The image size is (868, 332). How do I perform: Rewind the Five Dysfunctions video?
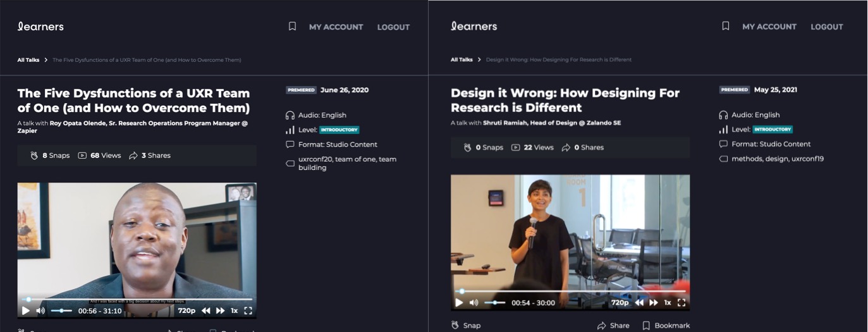pyautogui.click(x=206, y=310)
